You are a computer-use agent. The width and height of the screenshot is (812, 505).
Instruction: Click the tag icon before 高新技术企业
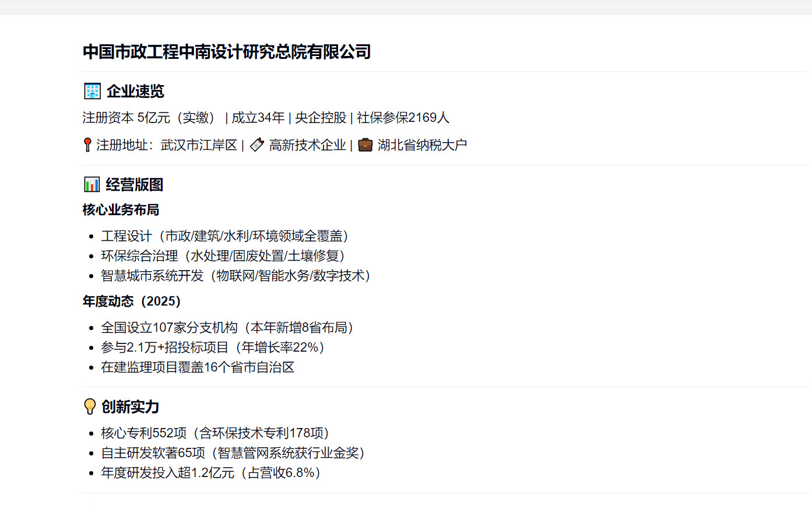pyautogui.click(x=257, y=145)
